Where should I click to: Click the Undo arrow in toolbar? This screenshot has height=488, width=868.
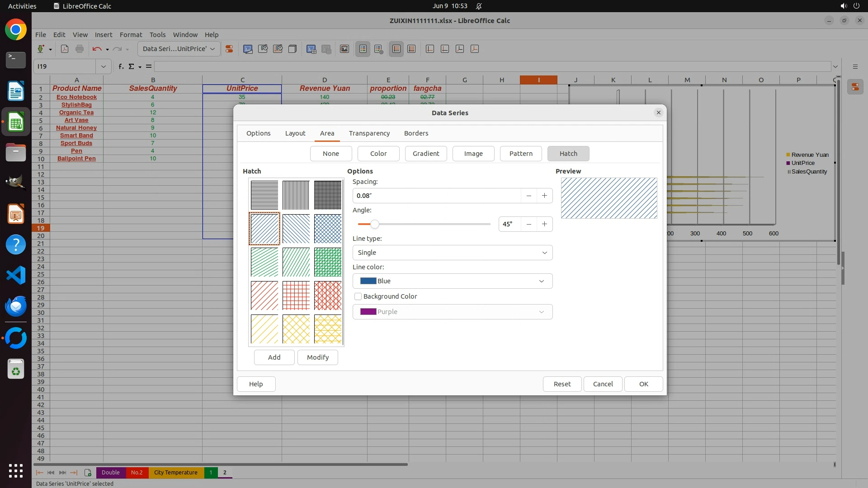[97, 49]
